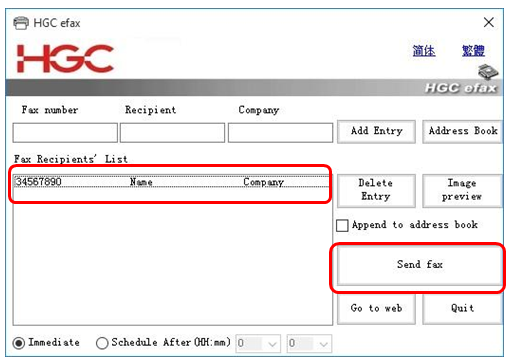Switch language to Simplified Chinese link
The width and height of the screenshot is (509, 363).
pos(424,51)
